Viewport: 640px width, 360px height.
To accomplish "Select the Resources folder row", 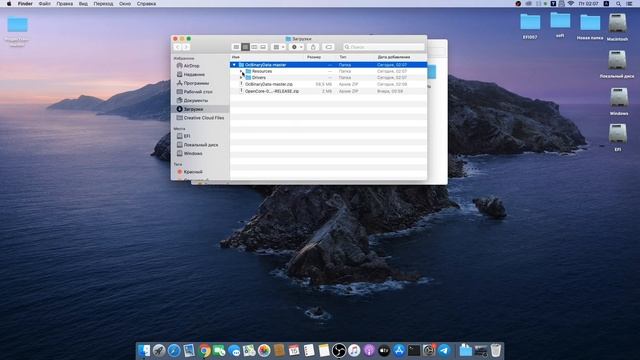I will [329, 71].
